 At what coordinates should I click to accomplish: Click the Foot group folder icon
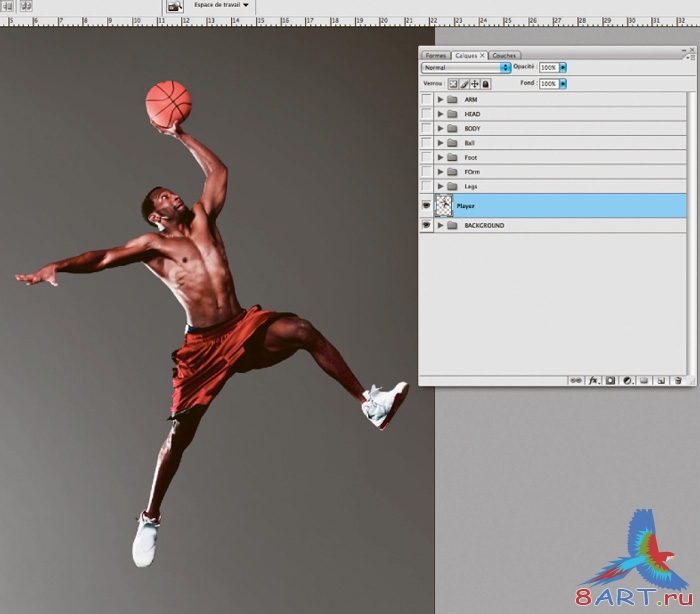pos(452,157)
